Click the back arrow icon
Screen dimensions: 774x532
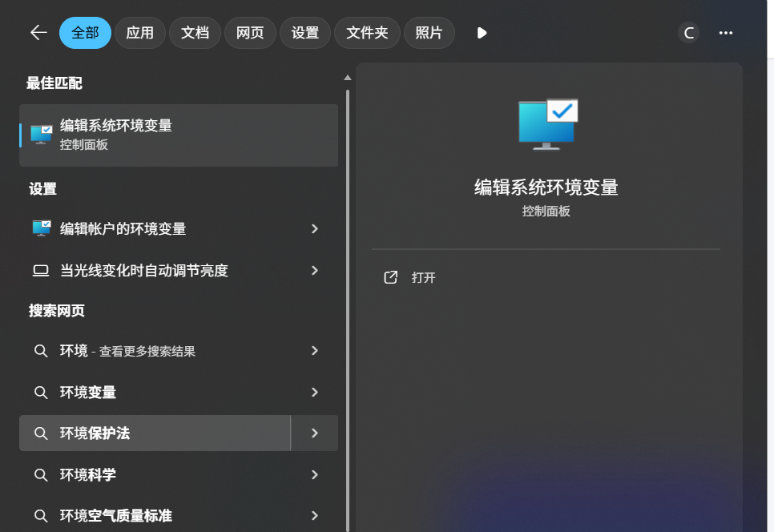point(38,33)
